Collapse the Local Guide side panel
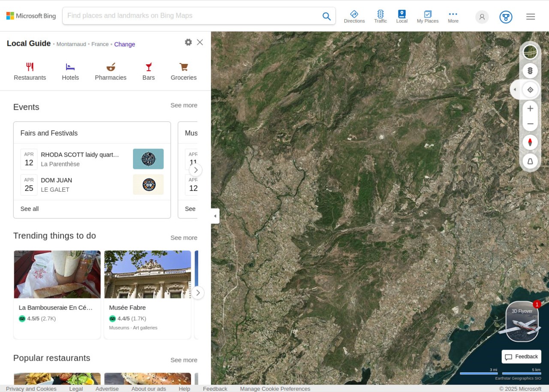The width and height of the screenshot is (549, 392). click(215, 216)
